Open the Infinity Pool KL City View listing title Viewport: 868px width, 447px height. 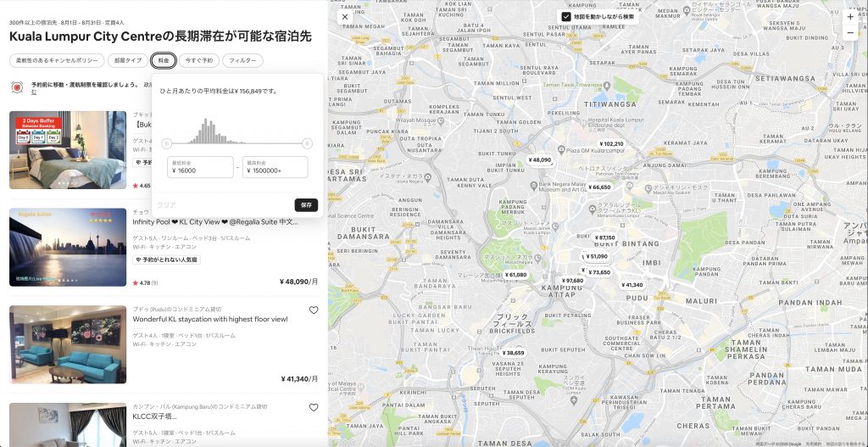215,222
